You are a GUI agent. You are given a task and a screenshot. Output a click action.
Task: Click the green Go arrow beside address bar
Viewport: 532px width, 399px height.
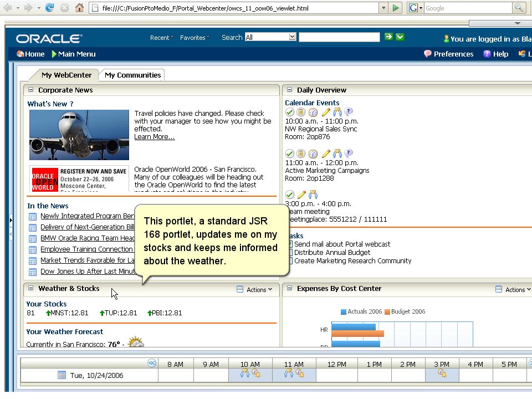click(395, 8)
